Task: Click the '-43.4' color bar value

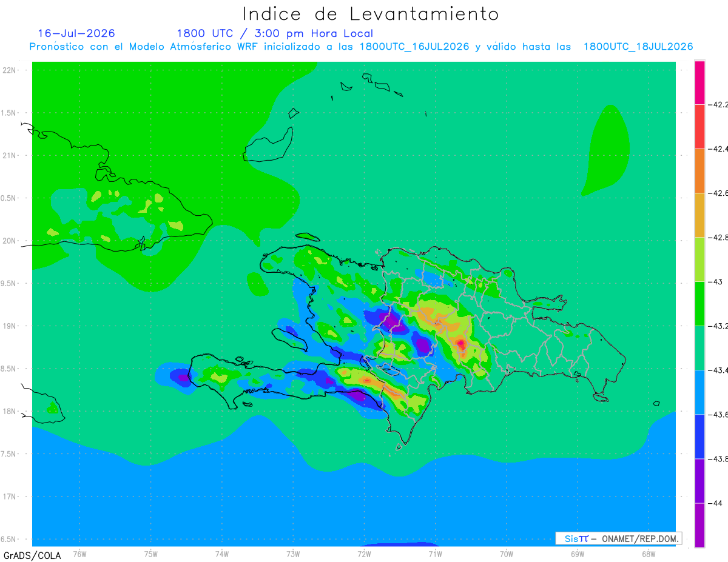Action: [x=718, y=370]
